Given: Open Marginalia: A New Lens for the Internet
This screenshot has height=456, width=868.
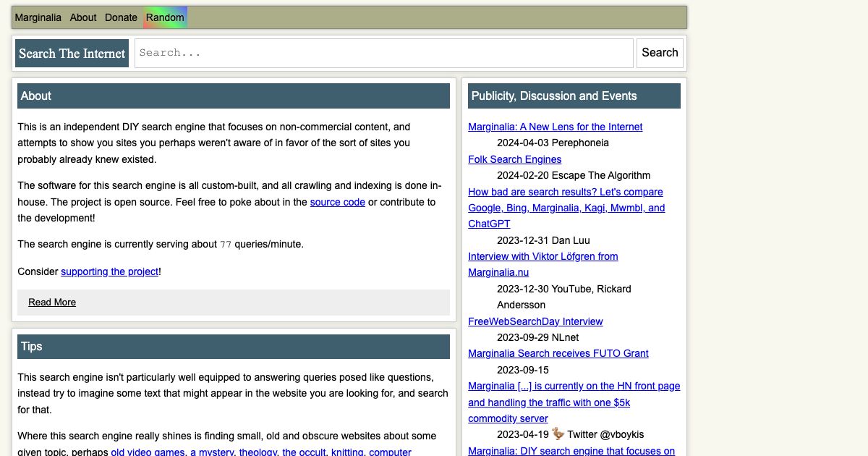Looking at the screenshot, I should pos(555,127).
